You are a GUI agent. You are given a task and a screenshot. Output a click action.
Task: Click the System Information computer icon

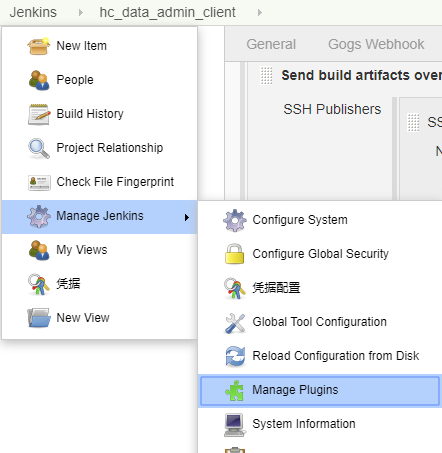[234, 424]
